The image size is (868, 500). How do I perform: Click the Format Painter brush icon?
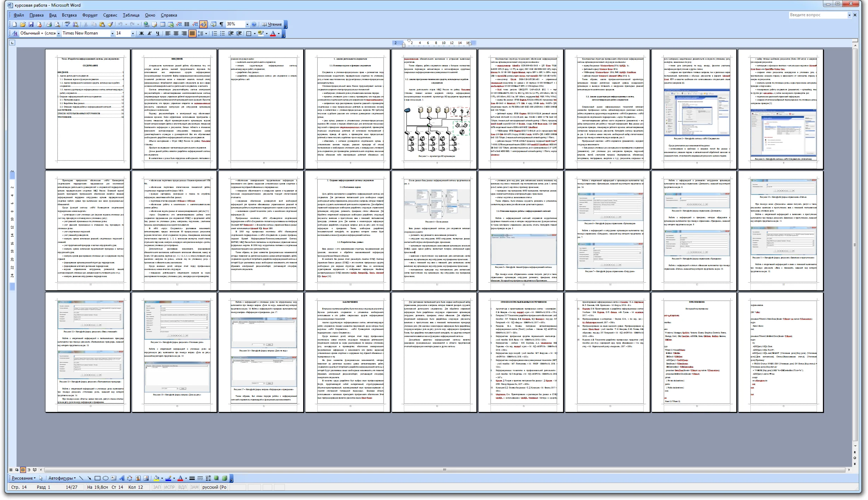point(111,24)
